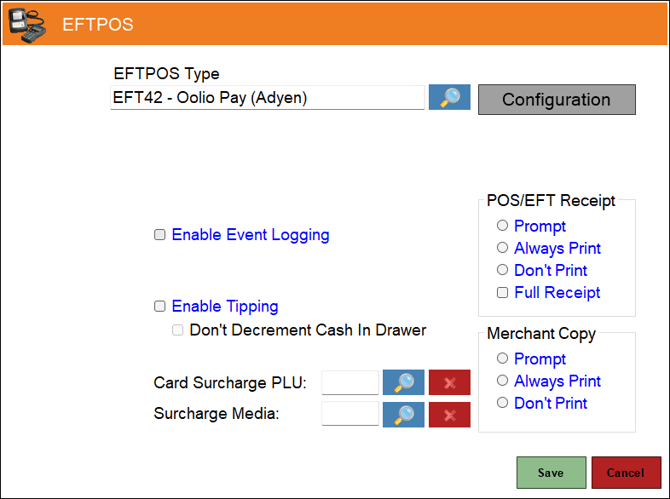Click the Surcharge Media input box

tap(350, 414)
